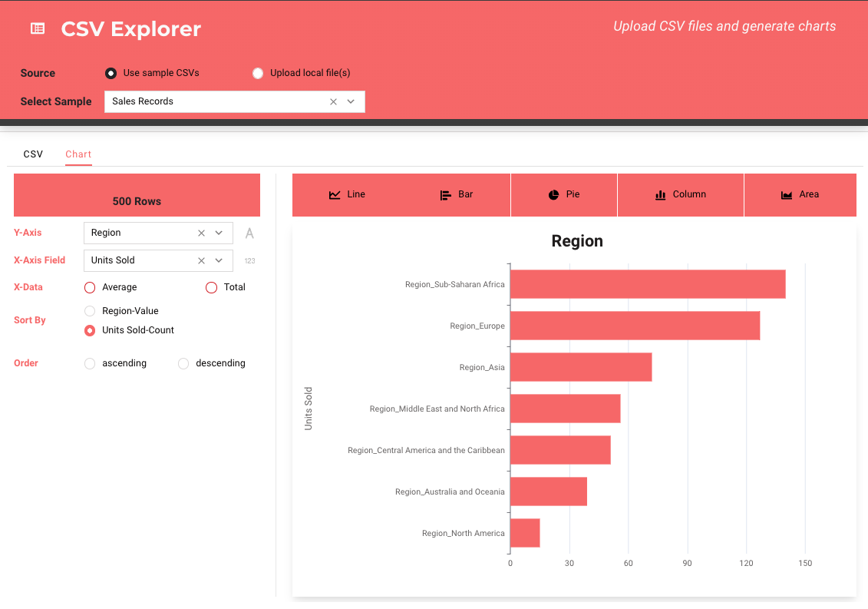
Task: Select the Pie chart icon
Action: coord(553,195)
